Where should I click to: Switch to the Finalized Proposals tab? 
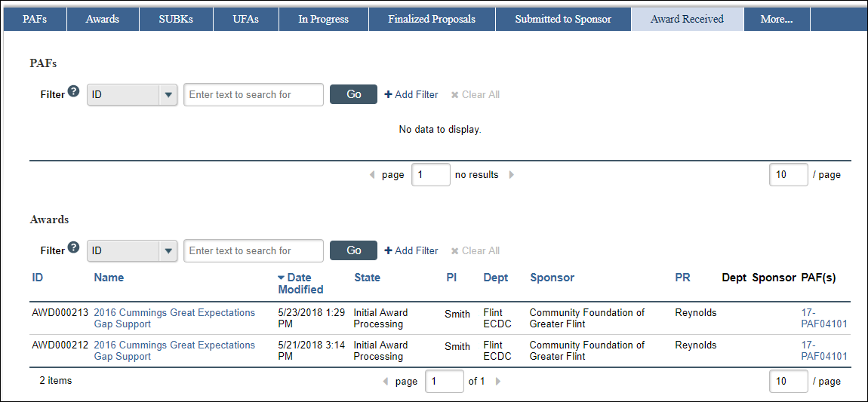432,20
